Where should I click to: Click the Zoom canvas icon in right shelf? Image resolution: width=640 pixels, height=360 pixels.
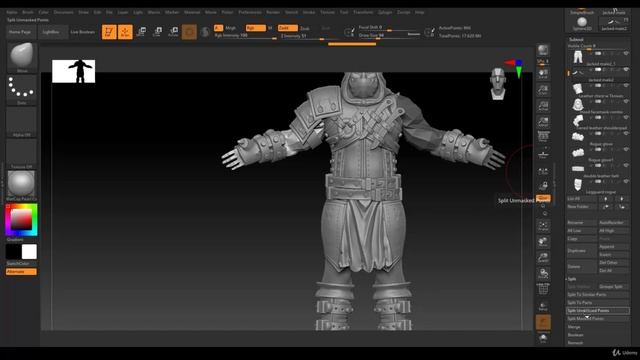click(x=543, y=90)
